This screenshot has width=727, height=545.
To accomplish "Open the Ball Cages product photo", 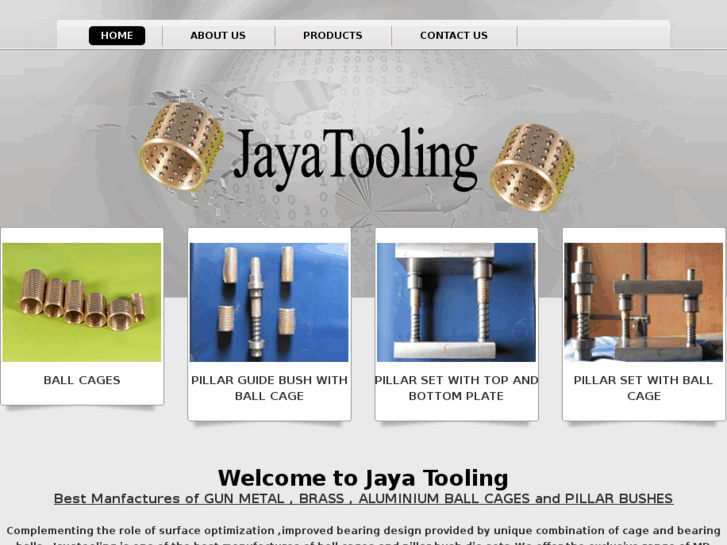I will tap(82, 302).
